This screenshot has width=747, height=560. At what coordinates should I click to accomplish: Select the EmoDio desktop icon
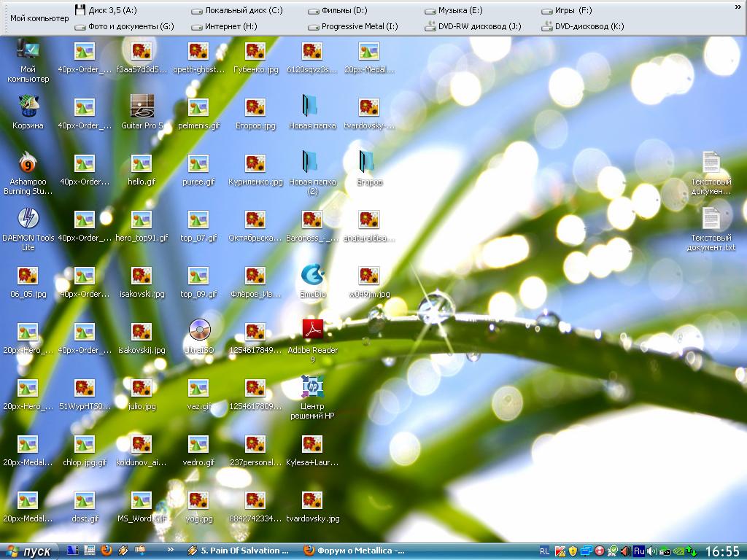click(x=312, y=275)
